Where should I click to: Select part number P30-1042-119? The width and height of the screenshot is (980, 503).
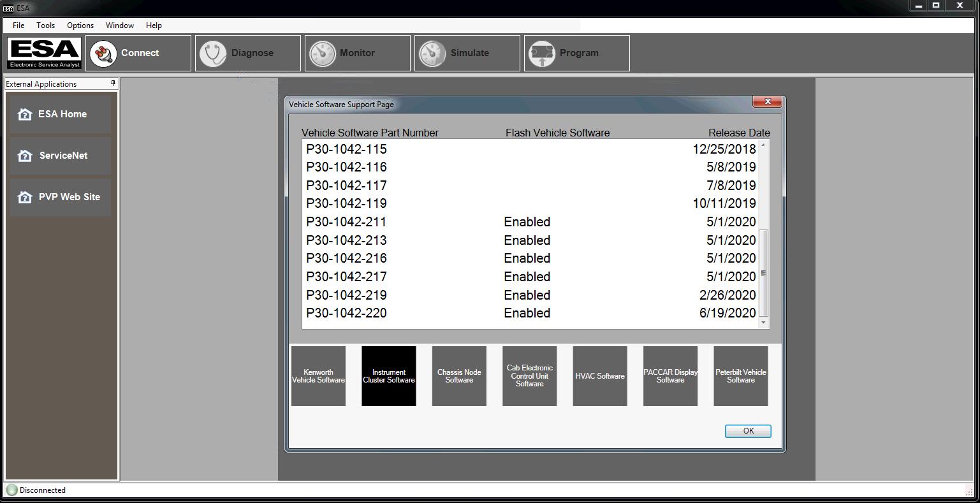pyautogui.click(x=347, y=203)
